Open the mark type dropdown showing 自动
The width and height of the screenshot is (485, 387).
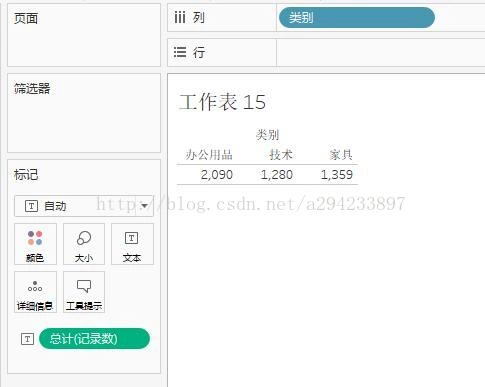click(84, 206)
